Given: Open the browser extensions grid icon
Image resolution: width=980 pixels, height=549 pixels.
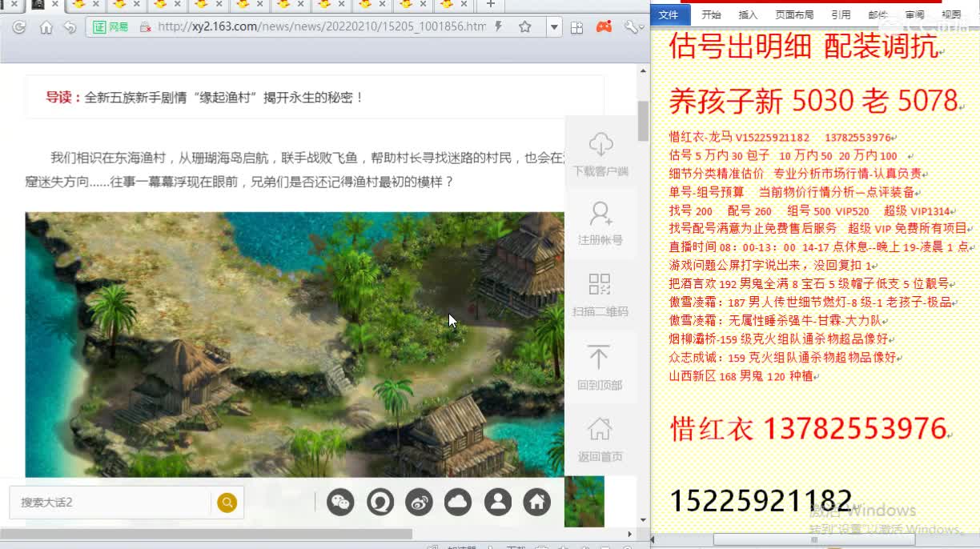Looking at the screenshot, I should [x=576, y=27].
